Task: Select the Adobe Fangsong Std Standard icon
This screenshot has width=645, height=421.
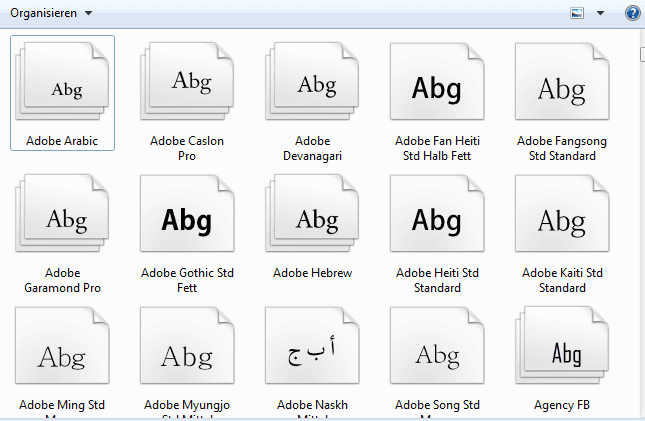Action: click(x=562, y=81)
